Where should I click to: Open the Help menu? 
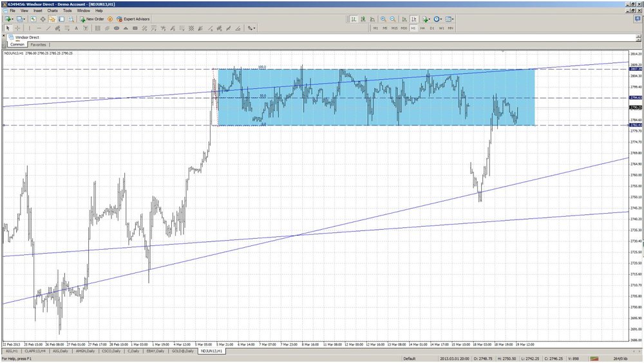99,11
